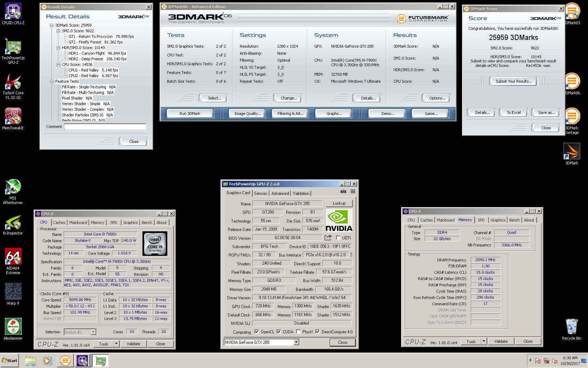Open Tools dropdown arrow in left CPU-Z window
The width and height of the screenshot is (588, 368).
(x=116, y=344)
